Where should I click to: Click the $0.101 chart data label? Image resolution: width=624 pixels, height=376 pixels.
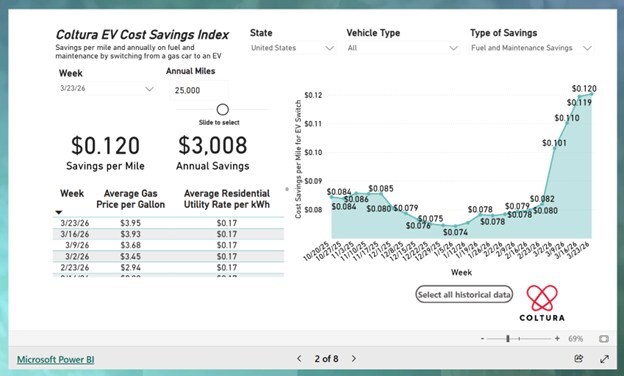(554, 143)
